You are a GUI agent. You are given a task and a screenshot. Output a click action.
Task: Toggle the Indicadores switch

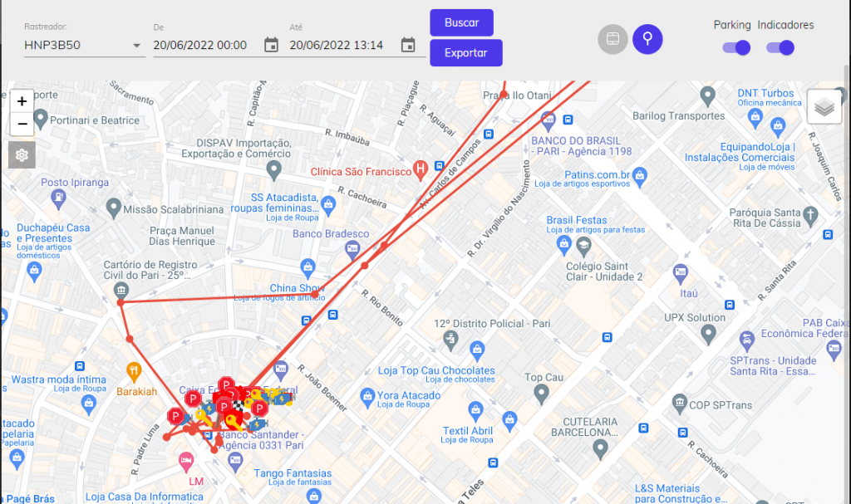[780, 47]
